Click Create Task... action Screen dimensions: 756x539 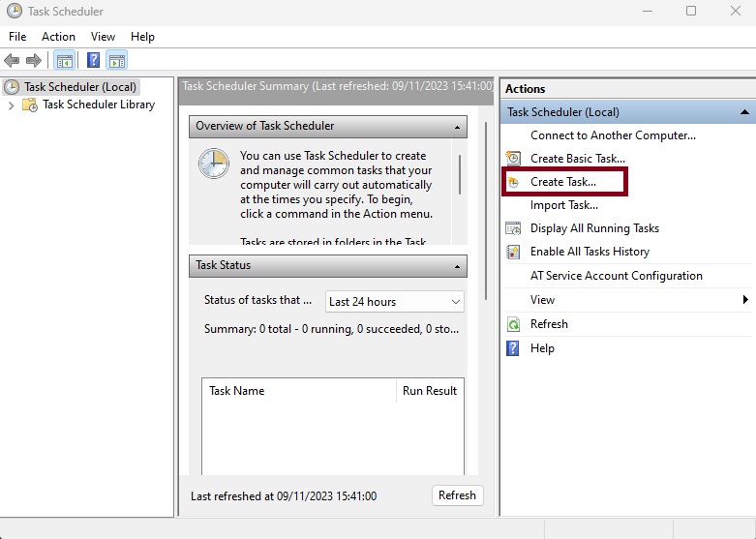tap(563, 182)
